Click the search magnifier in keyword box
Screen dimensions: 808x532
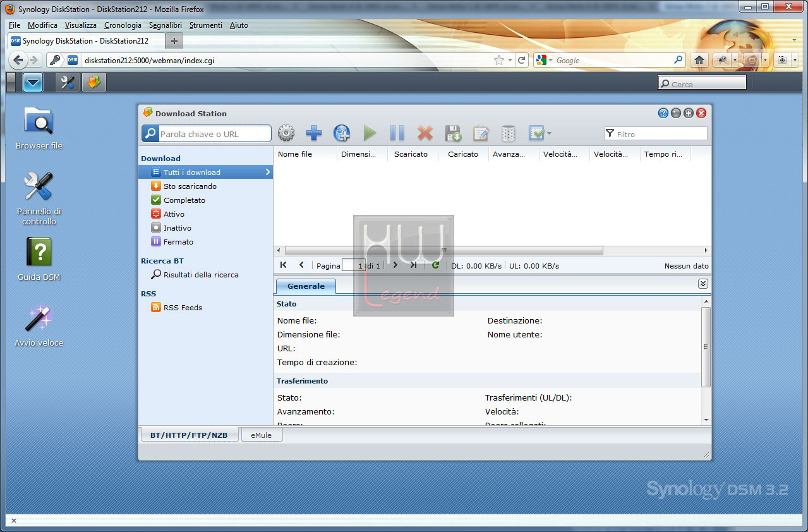coord(150,133)
